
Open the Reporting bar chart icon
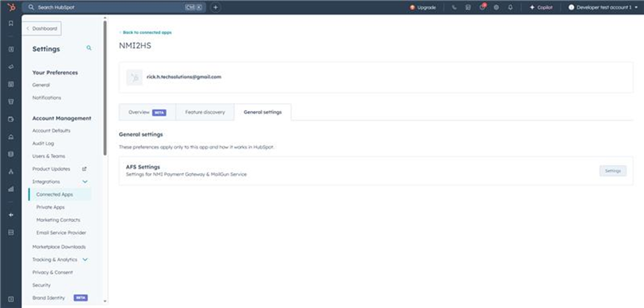11,189
